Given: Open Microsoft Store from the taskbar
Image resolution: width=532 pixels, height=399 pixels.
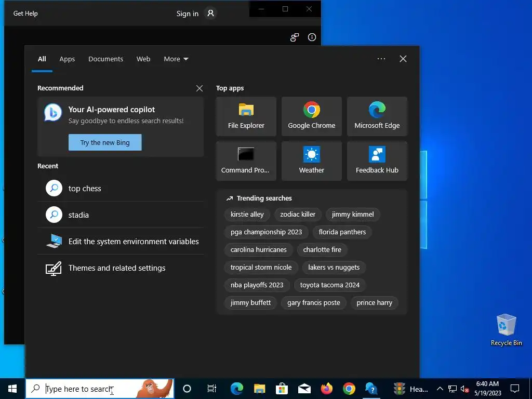Looking at the screenshot, I should click(x=282, y=389).
